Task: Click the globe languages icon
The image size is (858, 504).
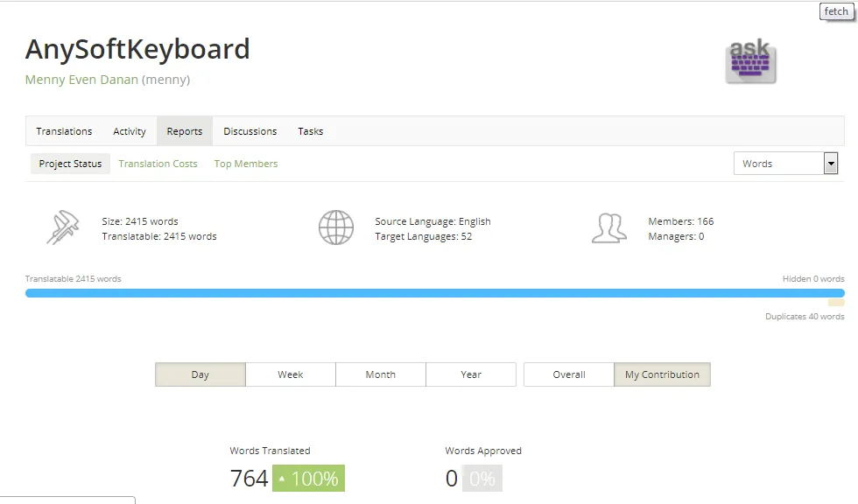Action: pos(336,227)
